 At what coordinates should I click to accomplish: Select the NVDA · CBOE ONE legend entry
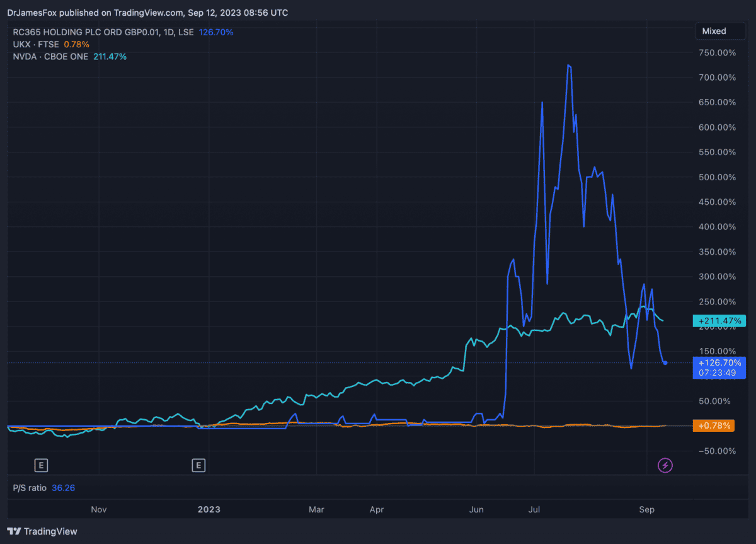[50, 57]
